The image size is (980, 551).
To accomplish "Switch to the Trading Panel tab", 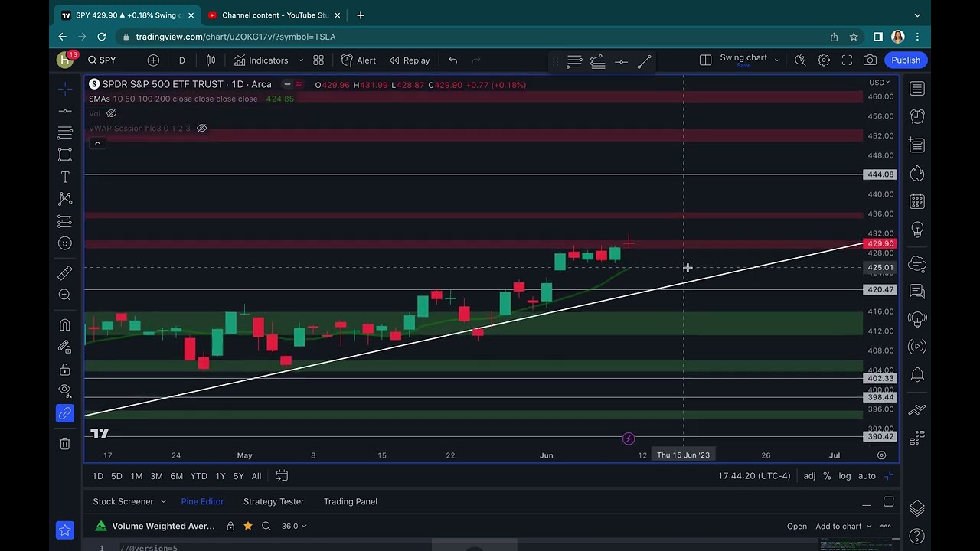I will 351,501.
